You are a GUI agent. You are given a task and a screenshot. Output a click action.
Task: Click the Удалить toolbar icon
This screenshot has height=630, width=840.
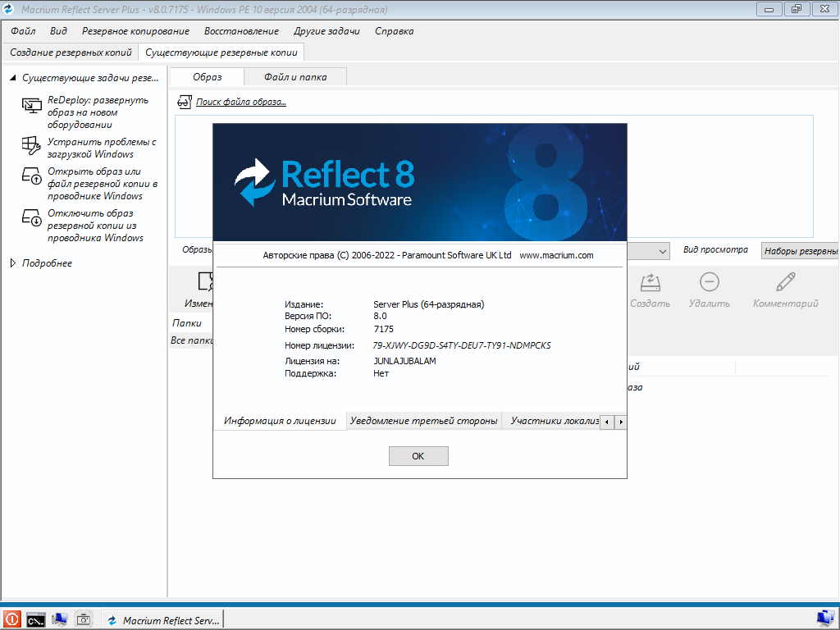(709, 283)
